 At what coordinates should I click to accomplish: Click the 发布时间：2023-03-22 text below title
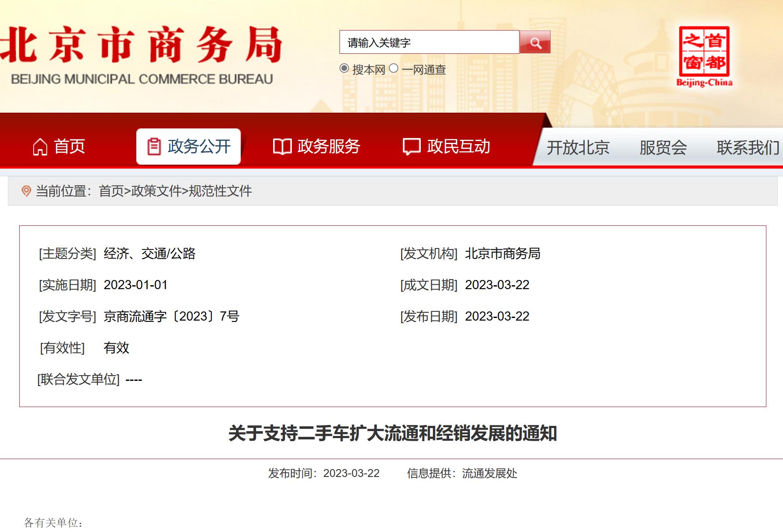tap(324, 473)
